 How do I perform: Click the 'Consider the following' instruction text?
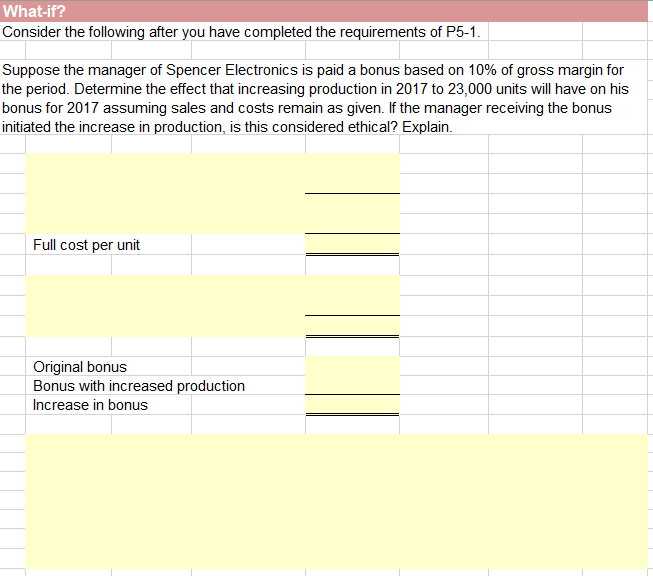click(x=241, y=32)
